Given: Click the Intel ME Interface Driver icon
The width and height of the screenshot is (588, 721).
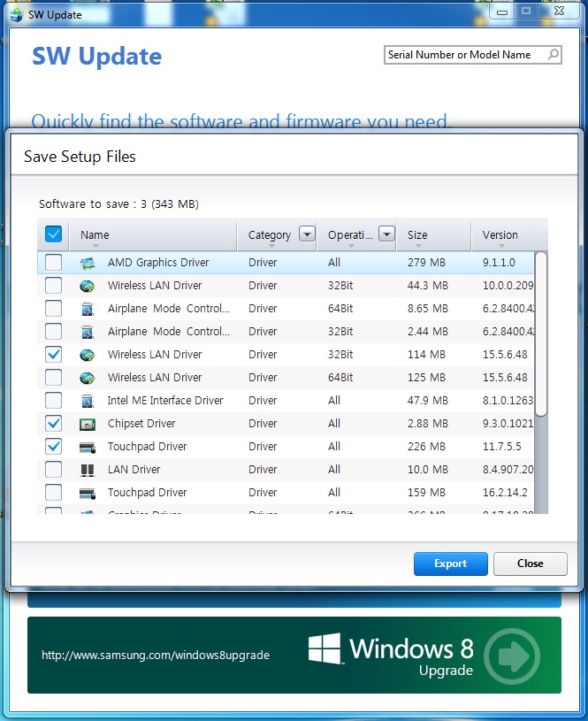Looking at the screenshot, I should tap(88, 401).
